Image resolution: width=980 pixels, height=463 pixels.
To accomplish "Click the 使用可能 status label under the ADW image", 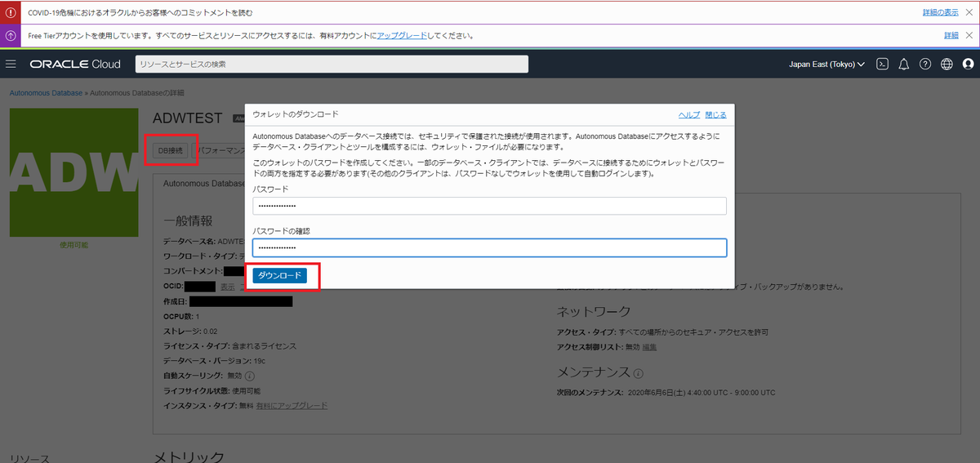I will 74,244.
